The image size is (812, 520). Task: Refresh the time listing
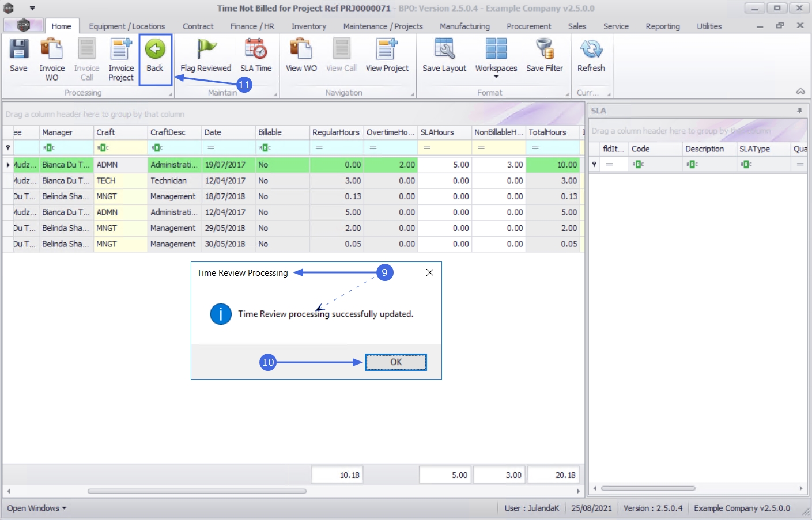pos(591,56)
